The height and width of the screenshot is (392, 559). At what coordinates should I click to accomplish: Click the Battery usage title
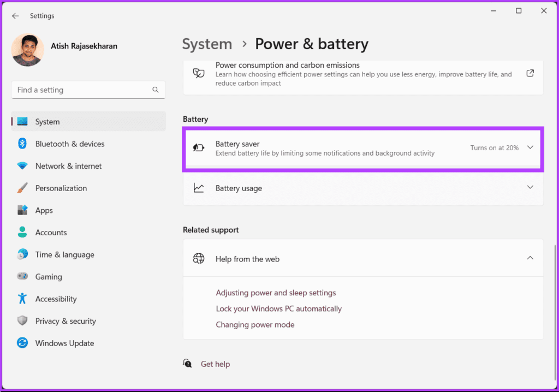[239, 188]
